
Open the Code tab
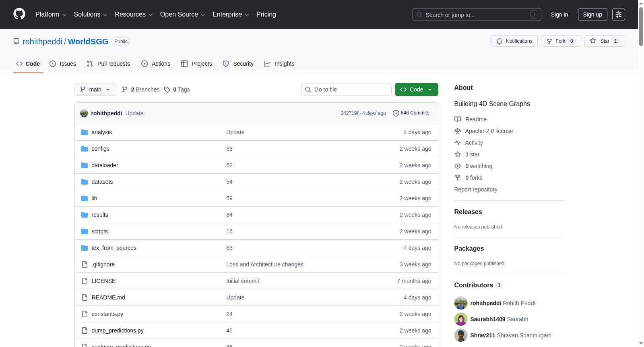click(28, 64)
